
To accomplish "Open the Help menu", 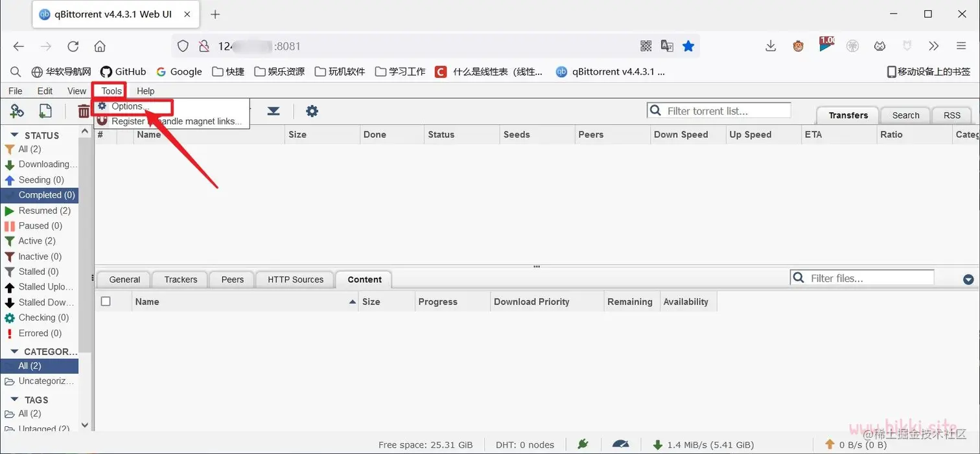I will [146, 91].
